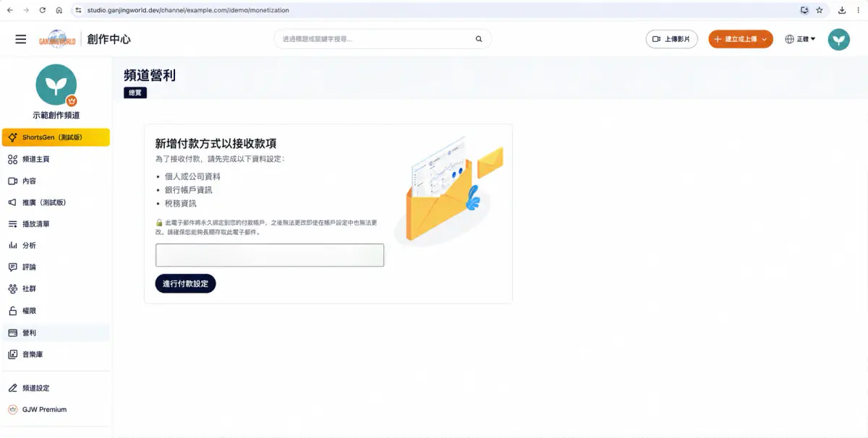The width and height of the screenshot is (868, 438).
Task: Click the 銀行帳戶資訊 list item
Action: tap(188, 190)
